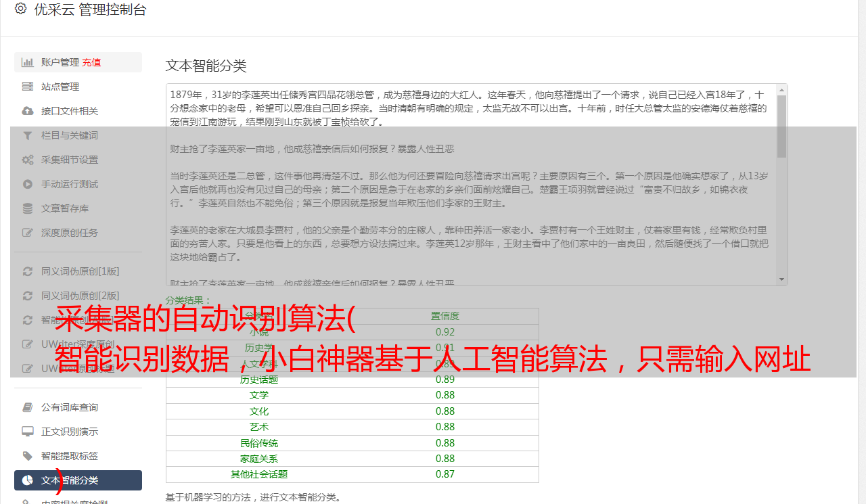This screenshot has width=866, height=504.
Task: Select the 文学 category cell
Action: pos(259,395)
